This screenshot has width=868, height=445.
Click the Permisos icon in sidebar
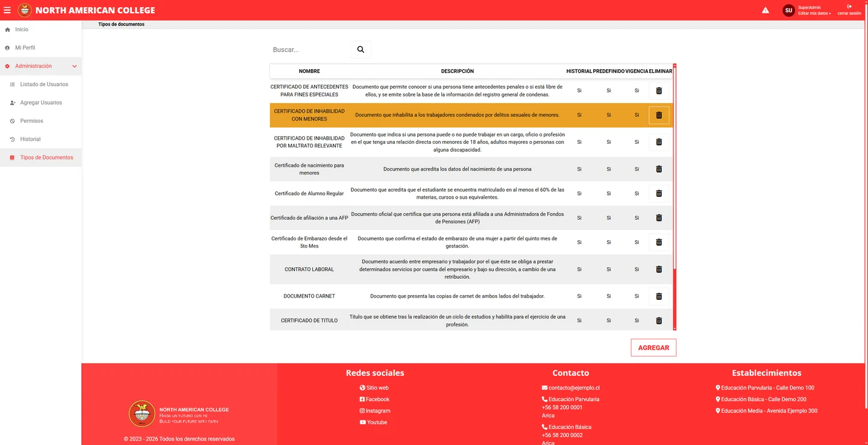click(x=13, y=121)
